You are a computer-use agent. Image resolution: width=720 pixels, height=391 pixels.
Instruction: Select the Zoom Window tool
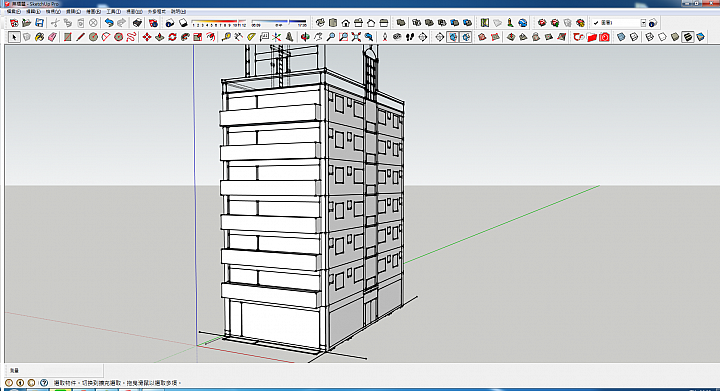click(x=343, y=37)
